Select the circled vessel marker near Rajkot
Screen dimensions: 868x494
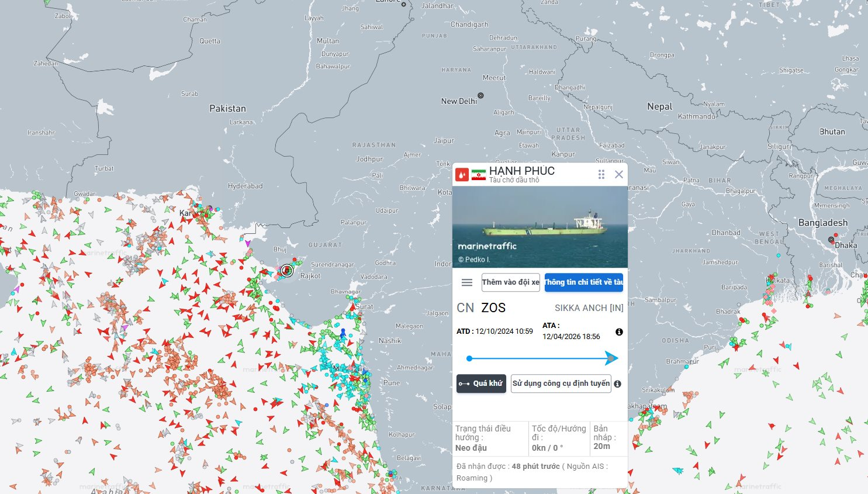tap(286, 270)
